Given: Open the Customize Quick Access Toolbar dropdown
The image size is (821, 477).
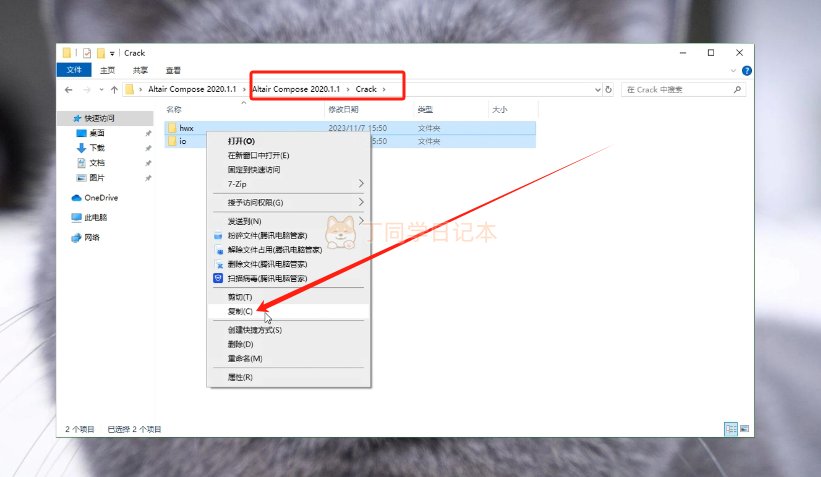Looking at the screenshot, I should (112, 53).
